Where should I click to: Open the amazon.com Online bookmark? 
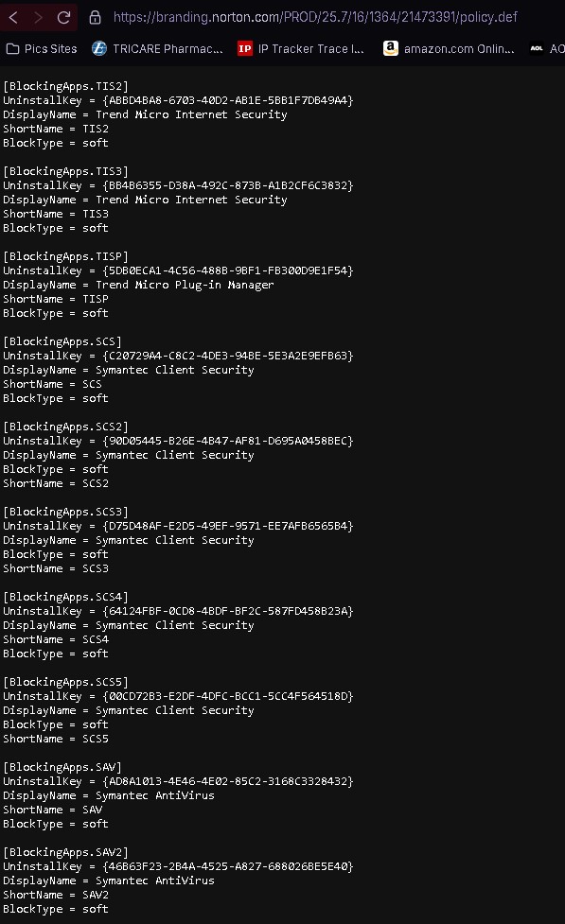[x=449, y=49]
